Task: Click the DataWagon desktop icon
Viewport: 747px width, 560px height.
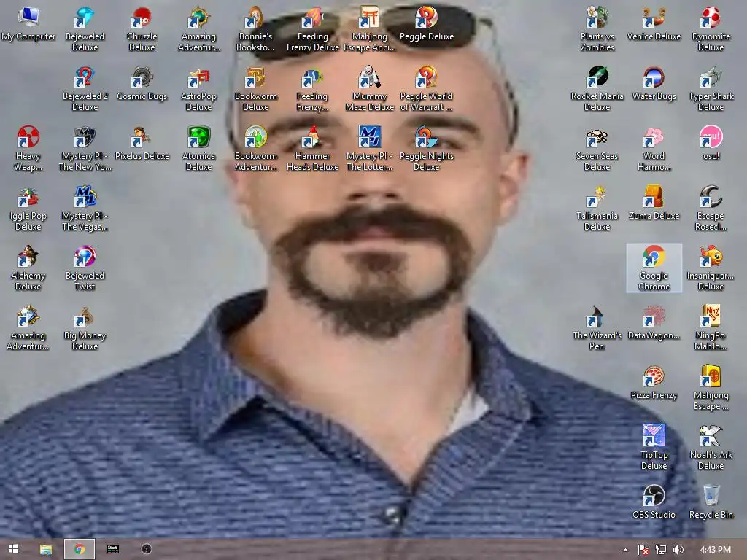Action: coord(654,323)
